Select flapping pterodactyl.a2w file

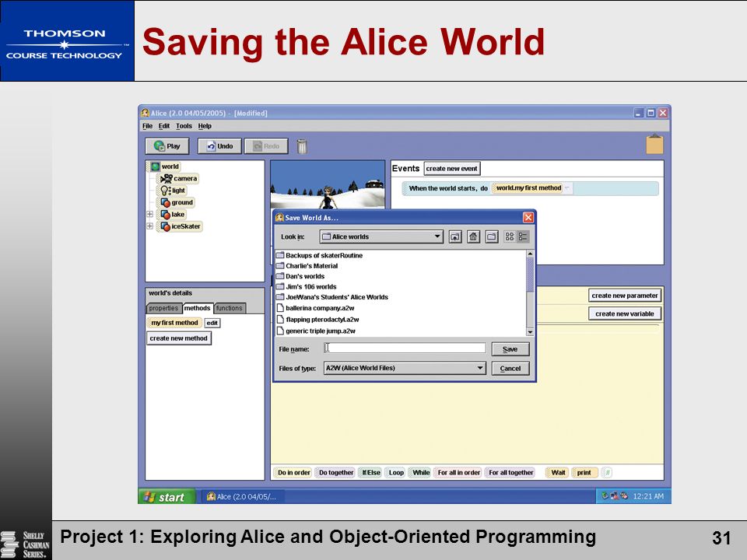tap(317, 320)
